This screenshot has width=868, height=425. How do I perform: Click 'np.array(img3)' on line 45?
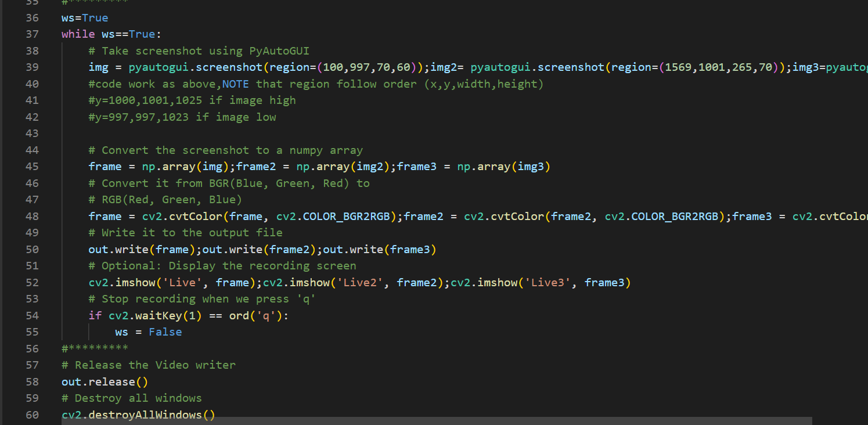coord(504,167)
